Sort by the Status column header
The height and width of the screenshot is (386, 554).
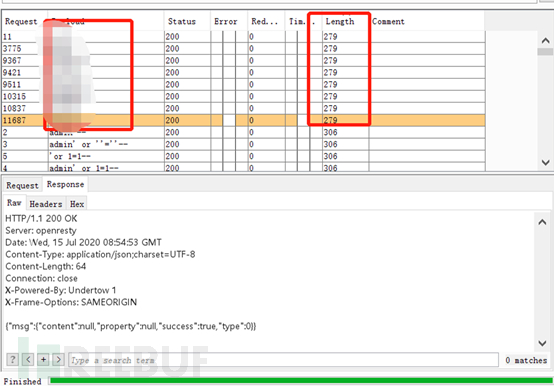[x=187, y=21]
